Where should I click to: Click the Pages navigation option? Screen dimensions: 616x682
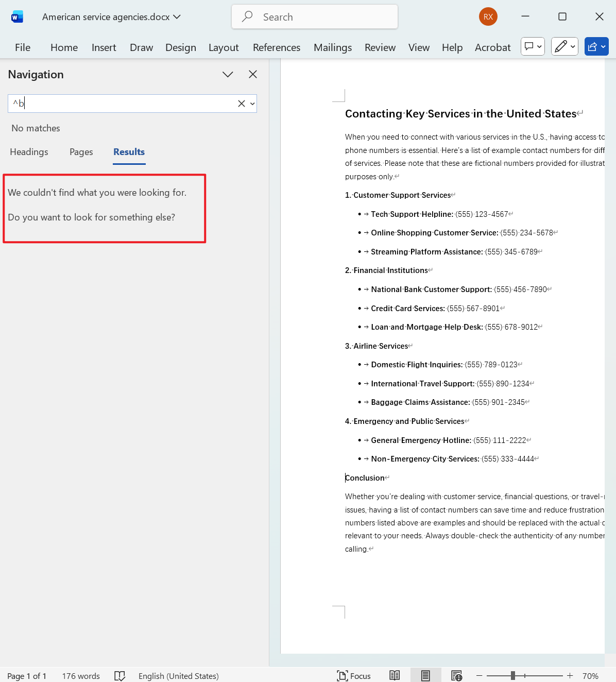pos(81,152)
